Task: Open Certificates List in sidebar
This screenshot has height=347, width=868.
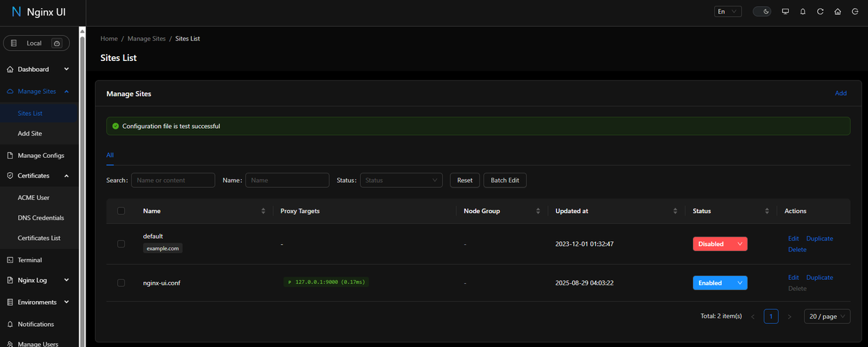Action: click(39, 239)
